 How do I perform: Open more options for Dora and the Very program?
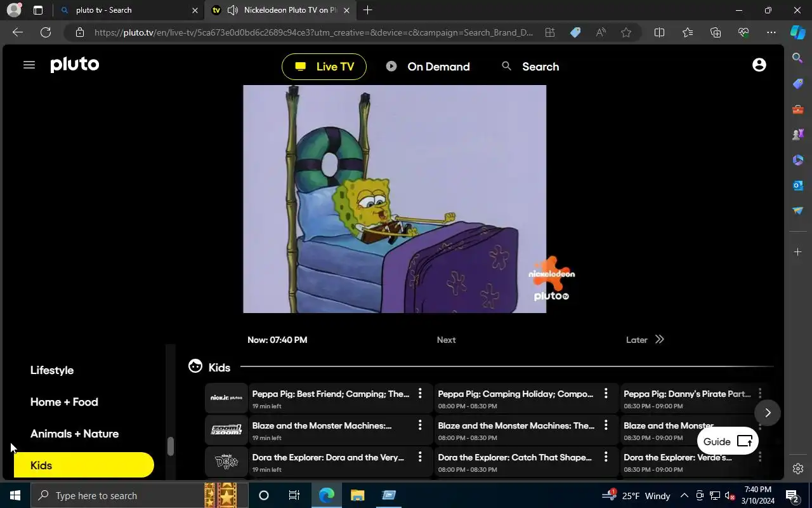click(419, 457)
